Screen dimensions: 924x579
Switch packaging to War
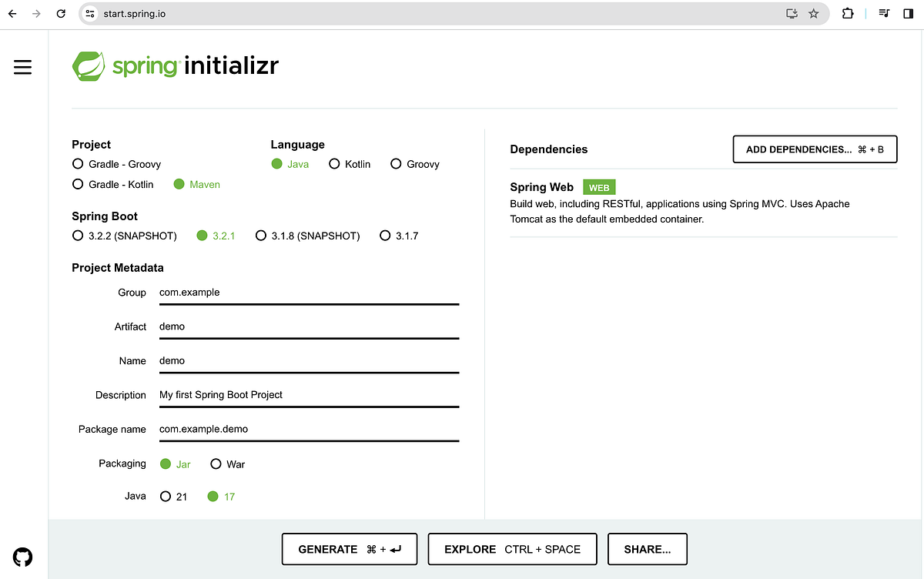point(216,464)
